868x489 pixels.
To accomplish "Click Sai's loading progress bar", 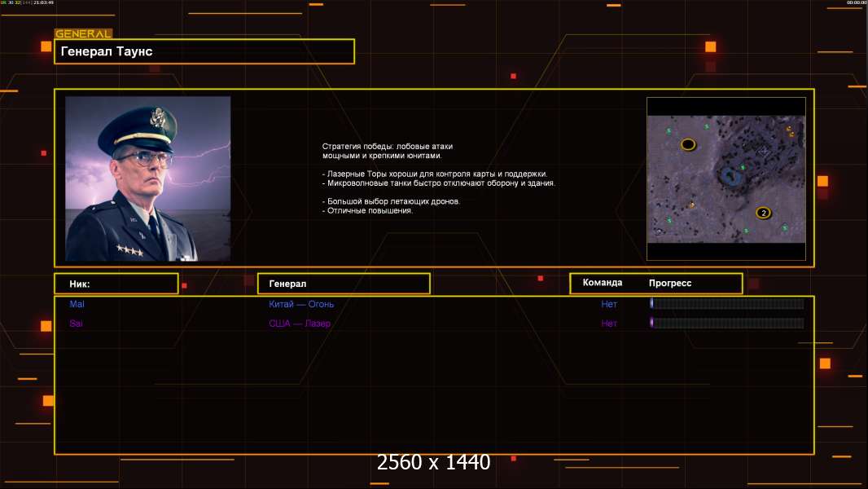I will click(726, 324).
